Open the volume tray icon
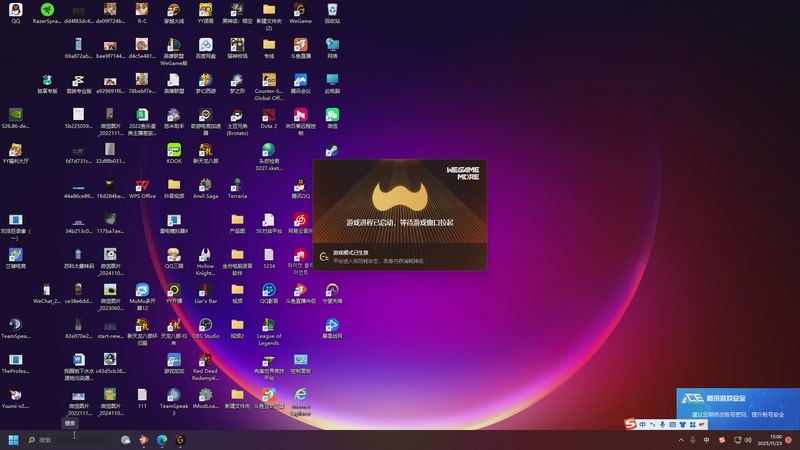Screen dimensions: 800x450 (748, 440)
